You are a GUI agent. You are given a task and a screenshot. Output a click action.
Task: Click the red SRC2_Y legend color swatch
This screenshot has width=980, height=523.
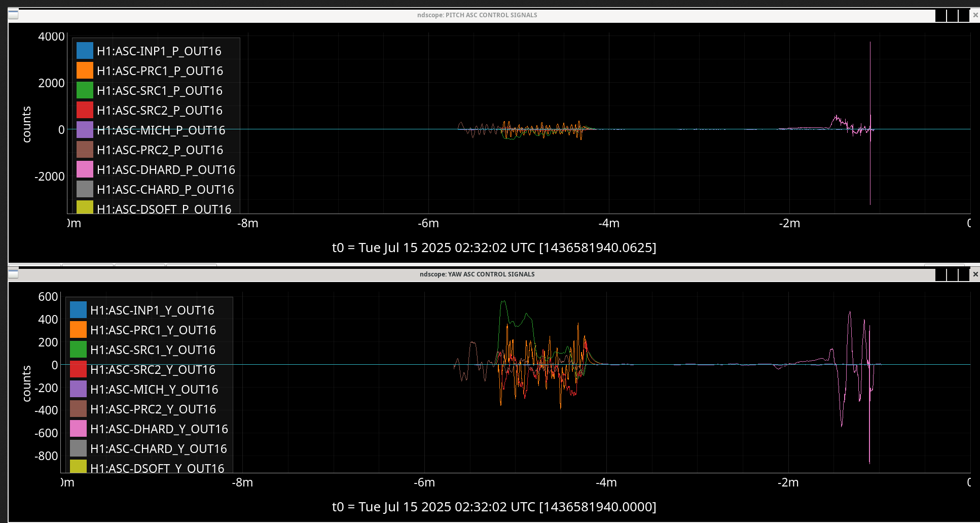click(x=78, y=369)
